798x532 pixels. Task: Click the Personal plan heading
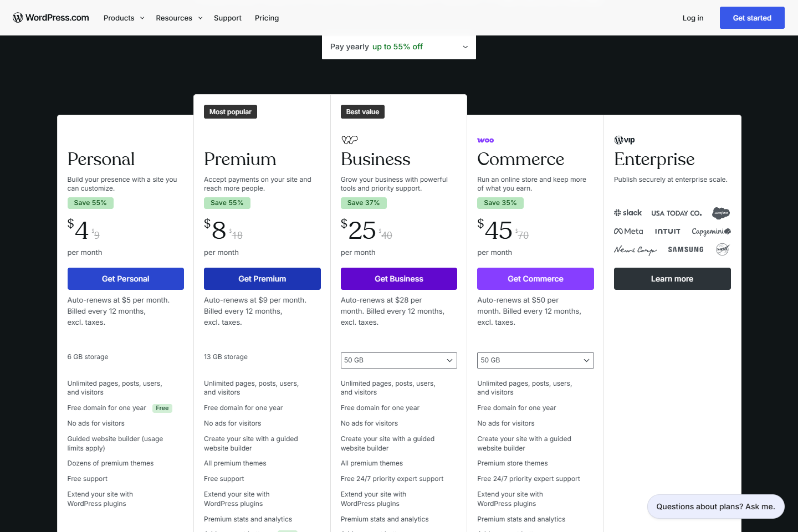[x=101, y=159]
